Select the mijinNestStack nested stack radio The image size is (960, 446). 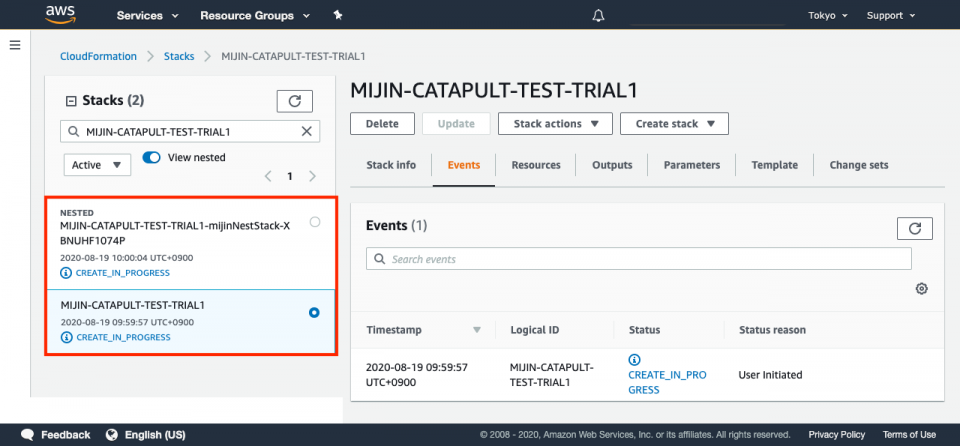click(x=315, y=222)
